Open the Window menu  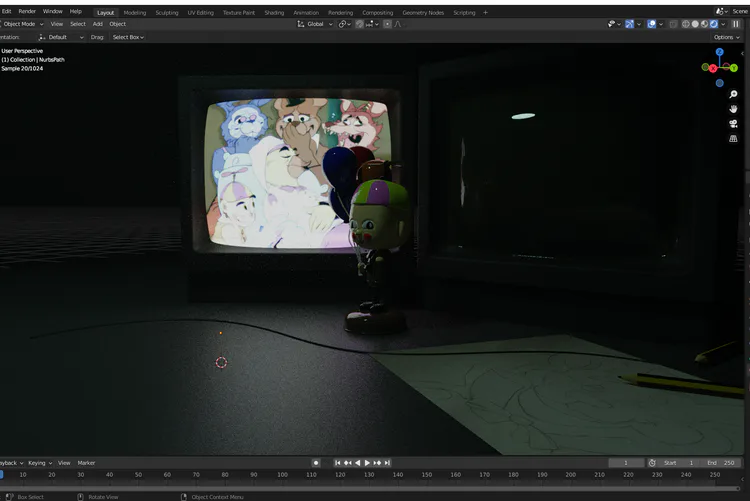point(53,11)
